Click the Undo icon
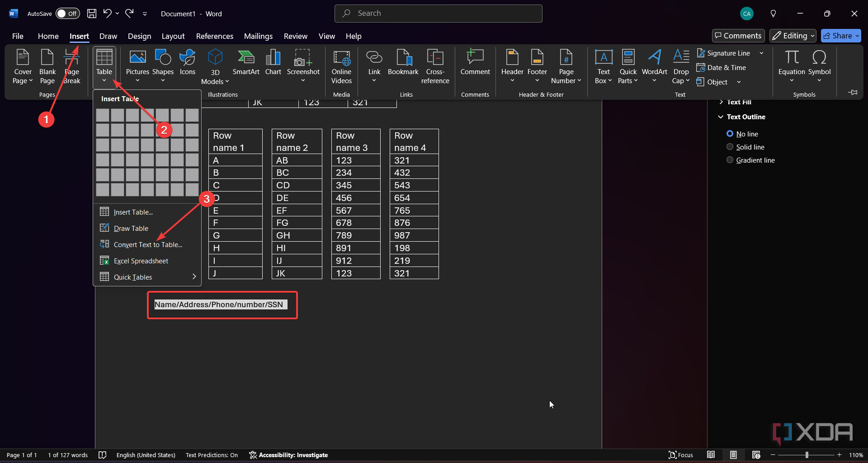The height and width of the screenshot is (463, 868). point(107,14)
